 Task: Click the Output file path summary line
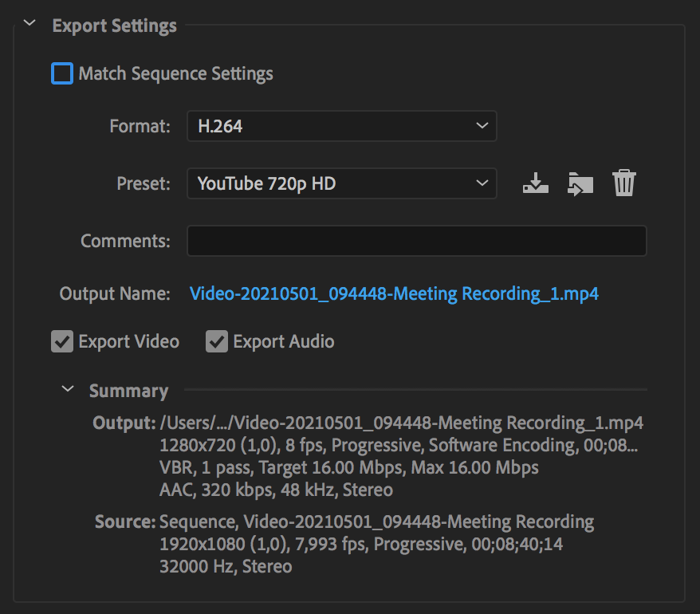tap(401, 422)
